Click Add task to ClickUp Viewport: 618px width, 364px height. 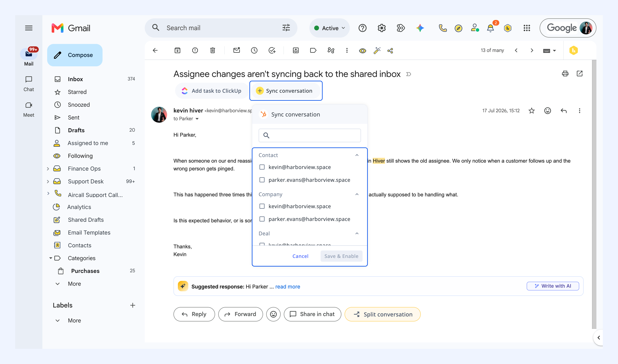click(x=211, y=91)
